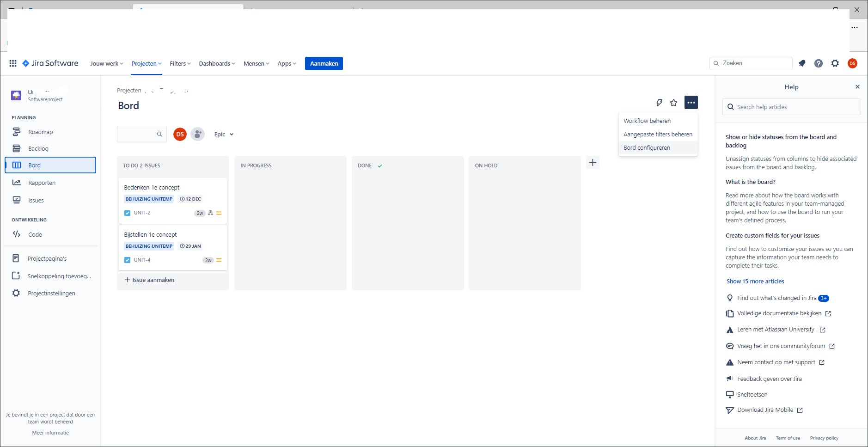Open the Issues panel in sidebar

(37, 200)
